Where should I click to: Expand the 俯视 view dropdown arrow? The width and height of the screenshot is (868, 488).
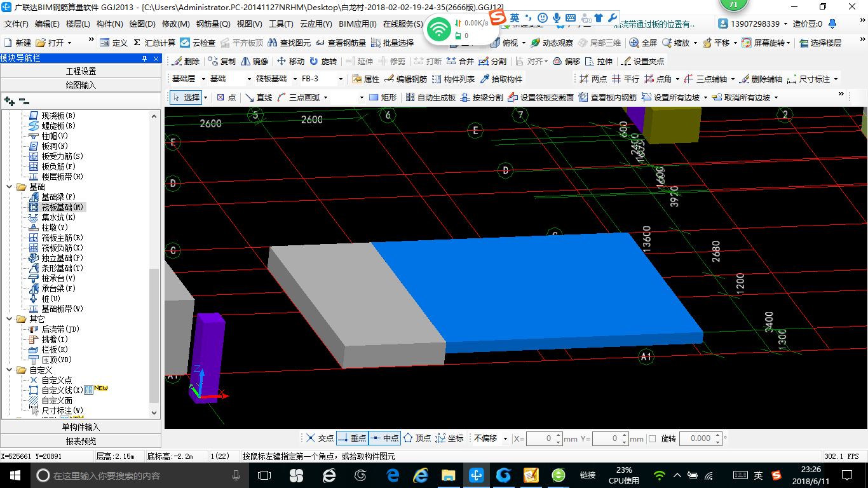tap(524, 43)
